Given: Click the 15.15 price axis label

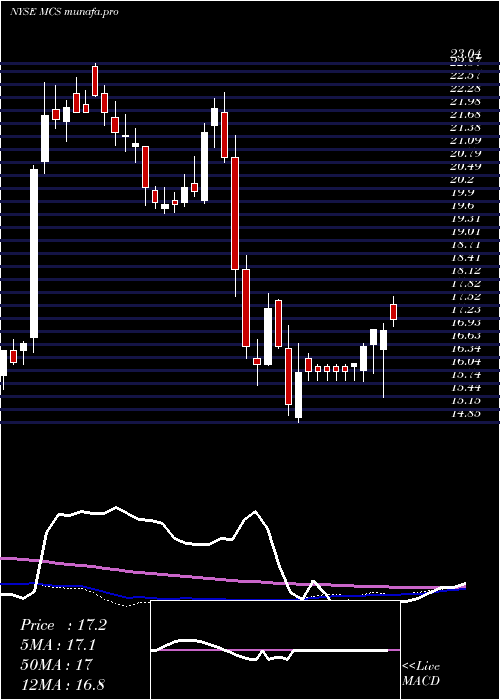Looking at the screenshot, I should [x=466, y=400].
